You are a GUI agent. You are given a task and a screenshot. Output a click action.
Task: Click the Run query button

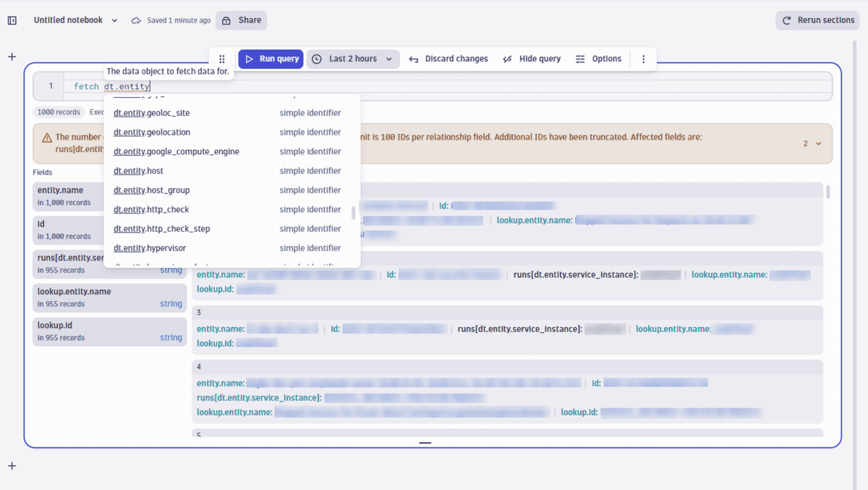tap(271, 59)
